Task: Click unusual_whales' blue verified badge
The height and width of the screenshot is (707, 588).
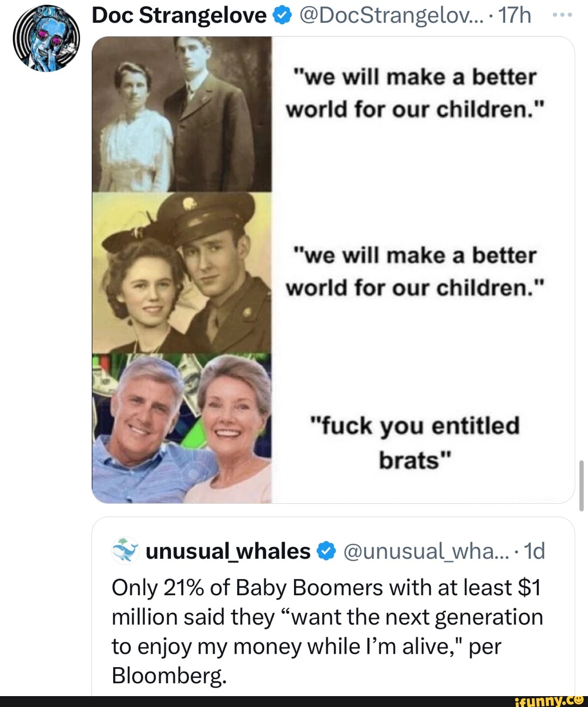Action: click(x=325, y=551)
